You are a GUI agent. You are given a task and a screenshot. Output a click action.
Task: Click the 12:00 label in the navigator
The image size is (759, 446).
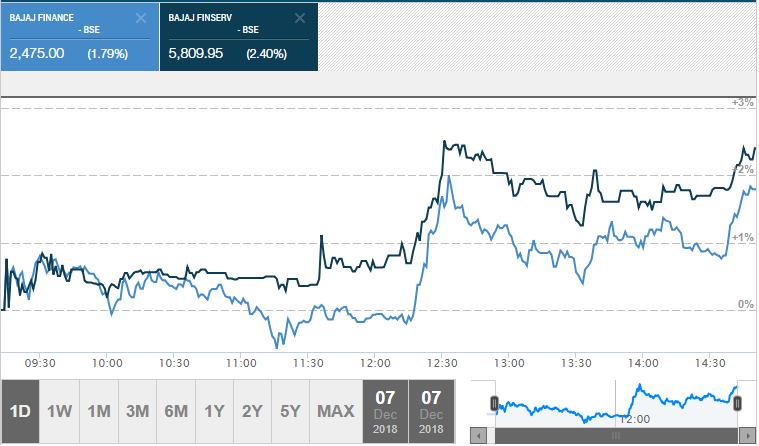point(635,419)
